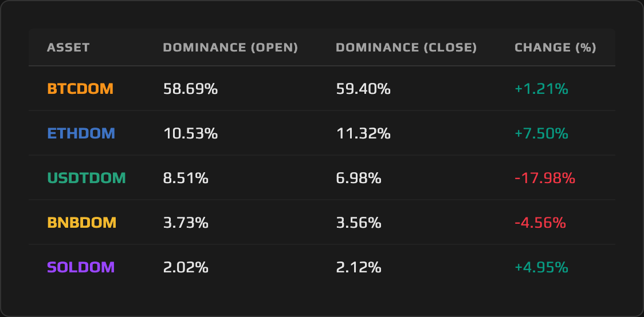Select the SOLDOM asset label
644x317 pixels.
(x=81, y=267)
